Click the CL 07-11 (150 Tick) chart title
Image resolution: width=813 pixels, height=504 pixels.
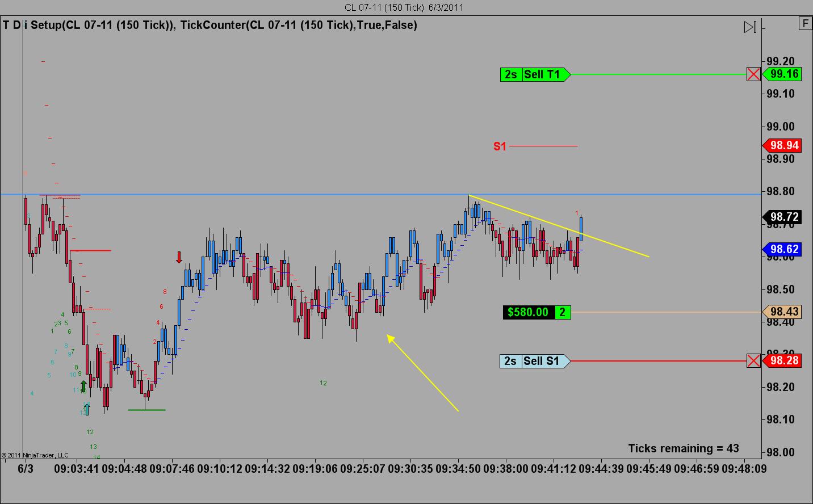pyautogui.click(x=404, y=7)
